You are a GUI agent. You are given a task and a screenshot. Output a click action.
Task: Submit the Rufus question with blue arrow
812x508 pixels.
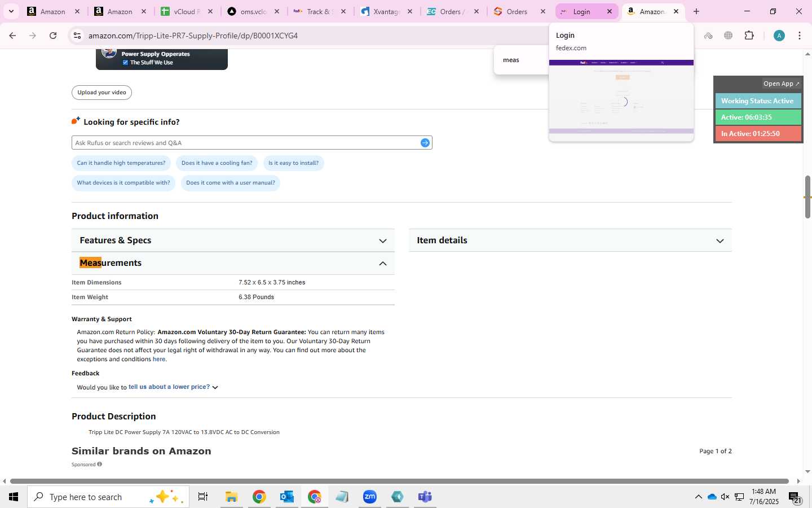425,143
